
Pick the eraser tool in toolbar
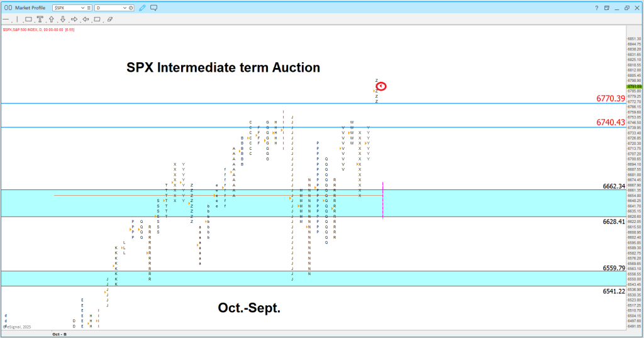(109, 20)
